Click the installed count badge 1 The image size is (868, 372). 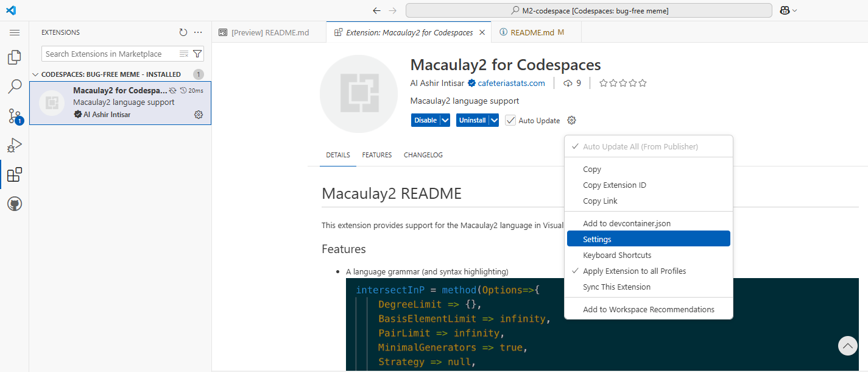(199, 74)
